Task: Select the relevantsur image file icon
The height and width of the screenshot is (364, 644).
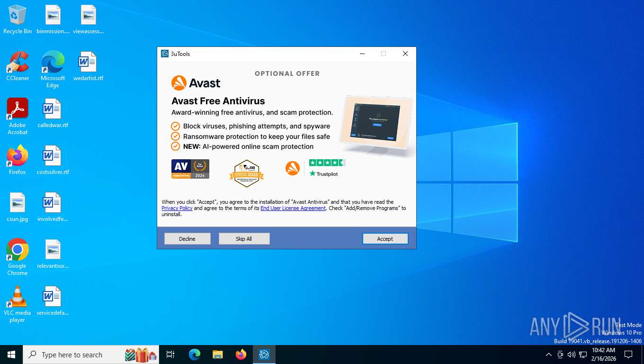Action: pyautogui.click(x=53, y=254)
